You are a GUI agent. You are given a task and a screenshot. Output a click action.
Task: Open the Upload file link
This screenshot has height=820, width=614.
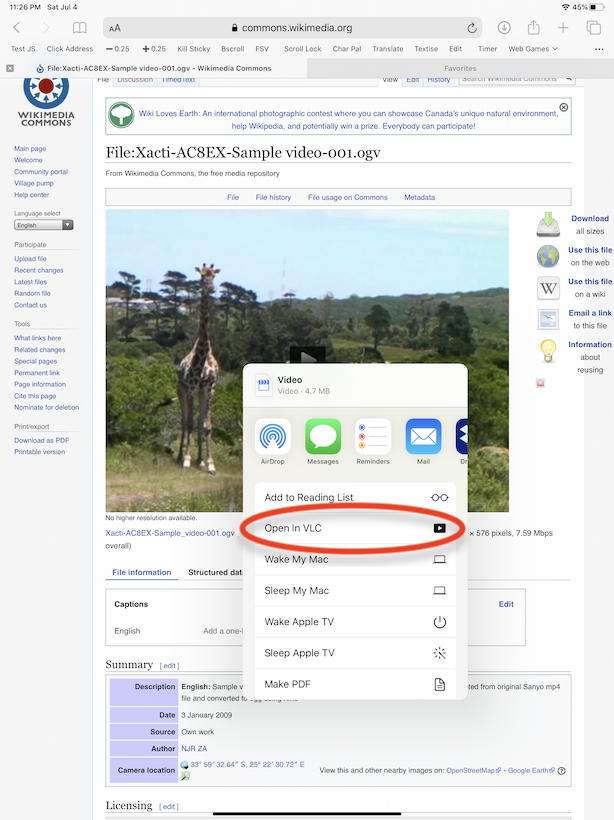click(30, 258)
